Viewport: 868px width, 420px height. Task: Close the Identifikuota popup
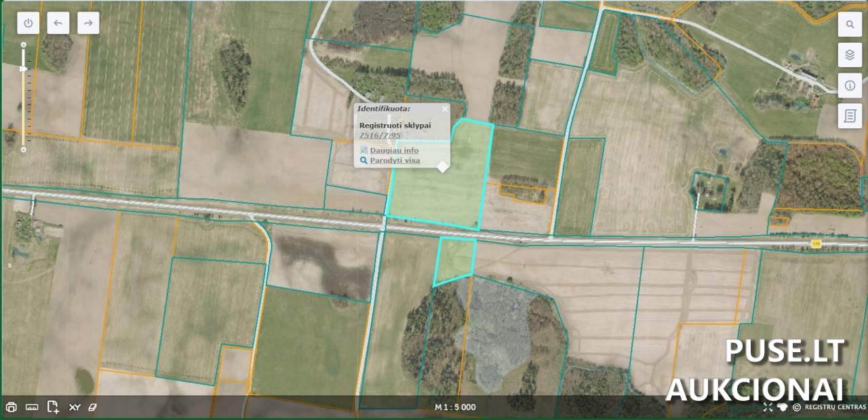tap(445, 109)
